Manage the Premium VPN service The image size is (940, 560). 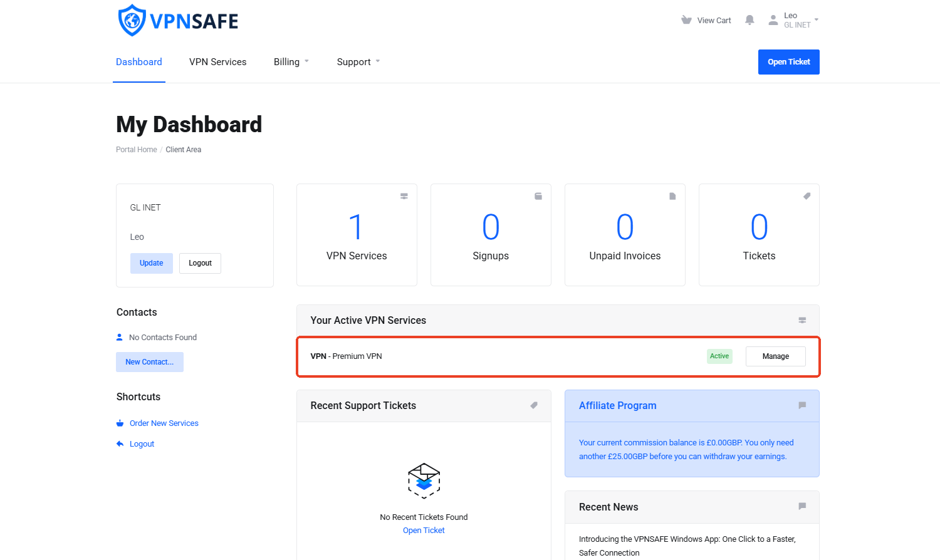pos(776,356)
